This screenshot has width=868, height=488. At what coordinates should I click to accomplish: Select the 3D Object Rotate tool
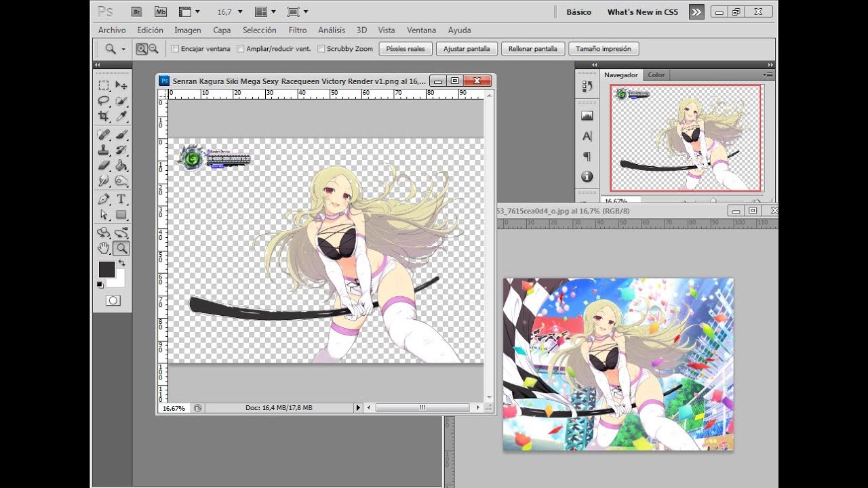point(104,232)
